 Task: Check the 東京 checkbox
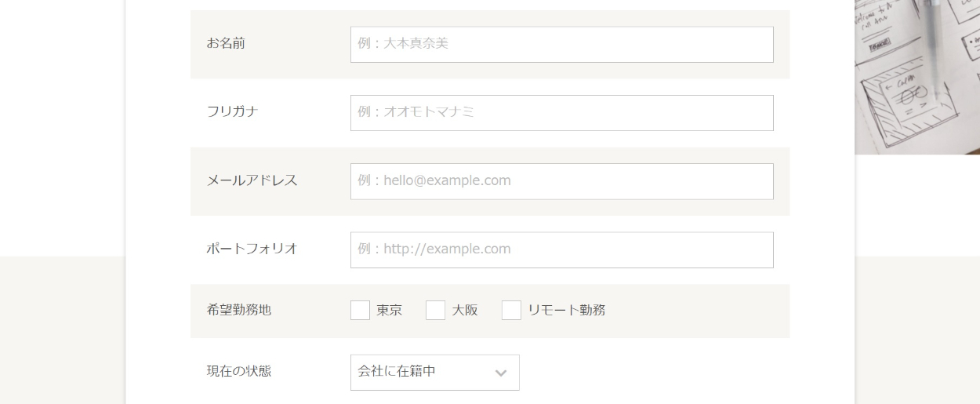click(360, 311)
